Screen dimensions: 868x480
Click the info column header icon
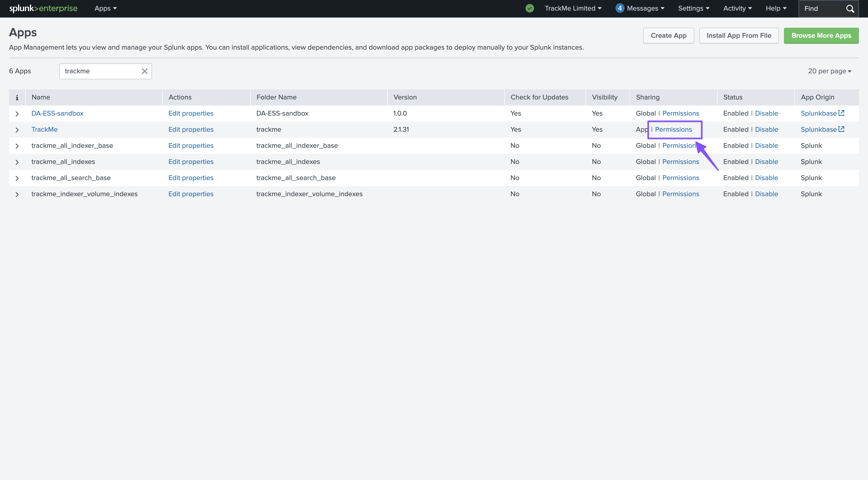click(17, 97)
